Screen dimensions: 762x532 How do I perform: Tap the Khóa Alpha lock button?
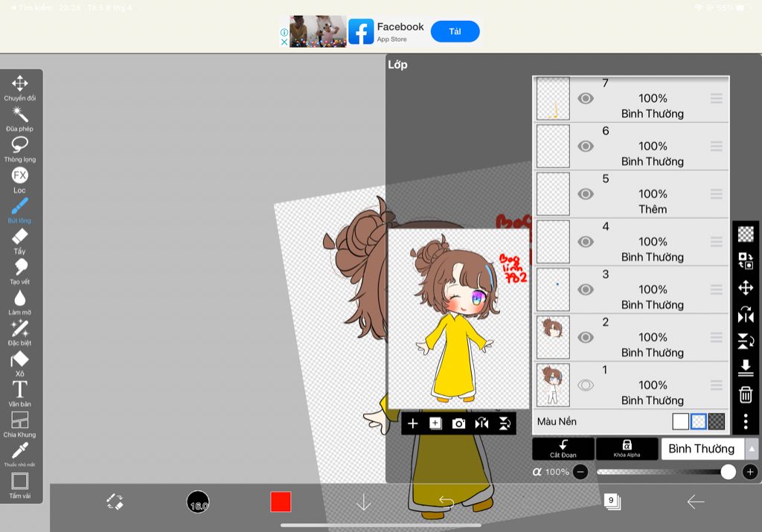pyautogui.click(x=627, y=449)
